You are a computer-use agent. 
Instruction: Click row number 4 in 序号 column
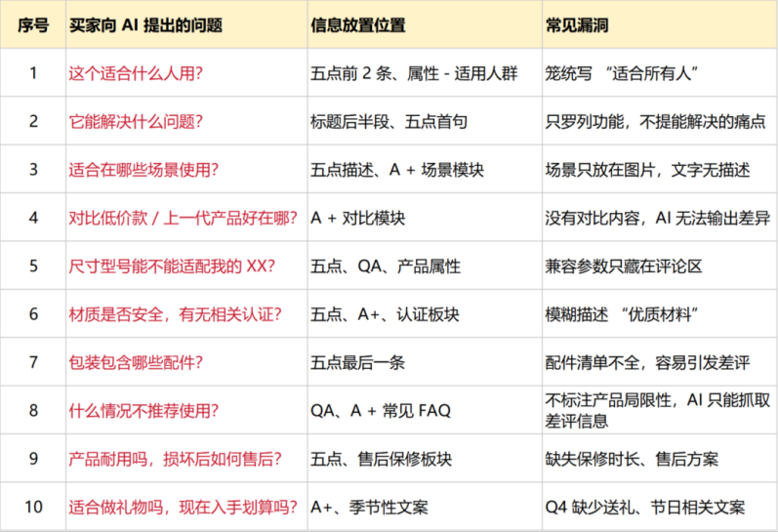pos(33,218)
